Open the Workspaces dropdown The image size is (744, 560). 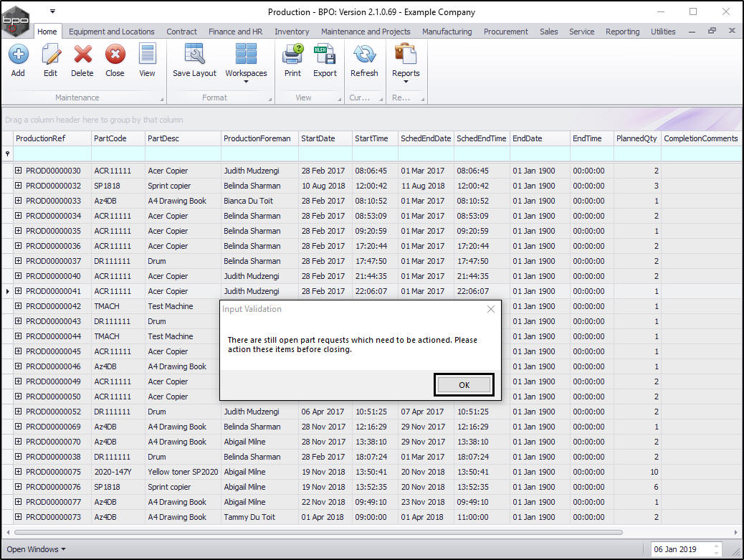point(246,63)
